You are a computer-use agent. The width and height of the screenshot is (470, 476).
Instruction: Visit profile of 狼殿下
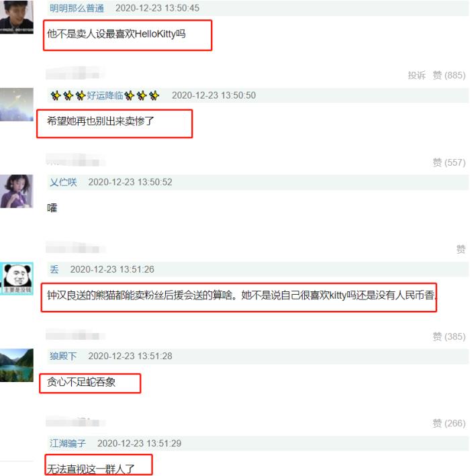[63, 356]
